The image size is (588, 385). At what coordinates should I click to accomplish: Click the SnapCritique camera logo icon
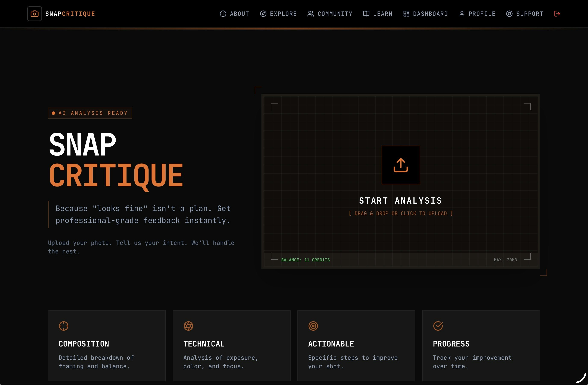coord(35,14)
